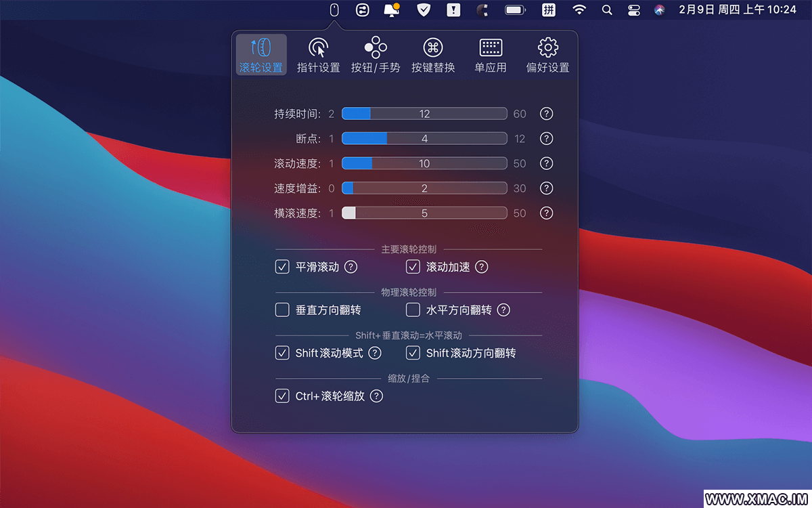This screenshot has width=812, height=508.
Task: Set the 速度增益 slider
Action: click(424, 188)
